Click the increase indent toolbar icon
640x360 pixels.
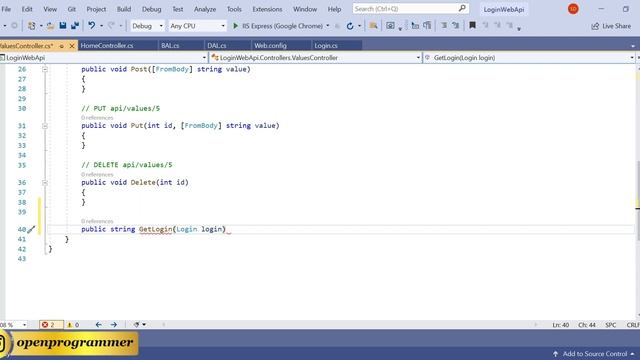pyautogui.click(x=427, y=26)
